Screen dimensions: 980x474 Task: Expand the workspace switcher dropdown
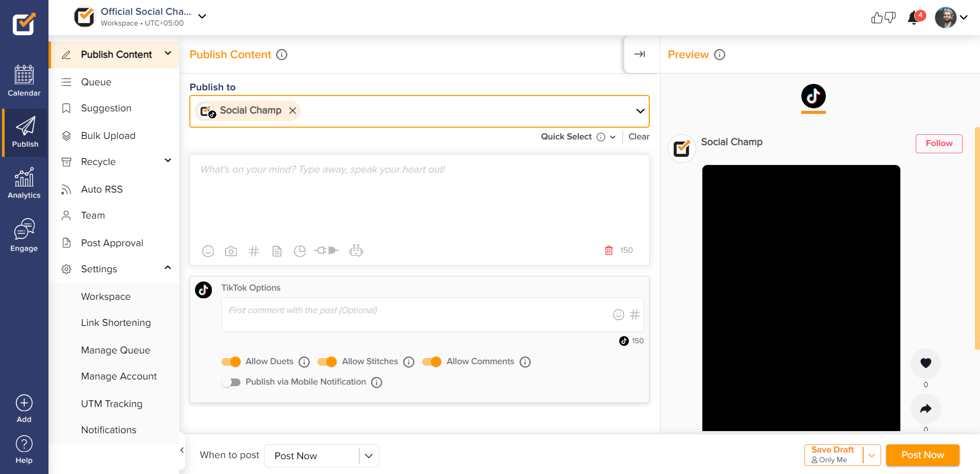(202, 16)
